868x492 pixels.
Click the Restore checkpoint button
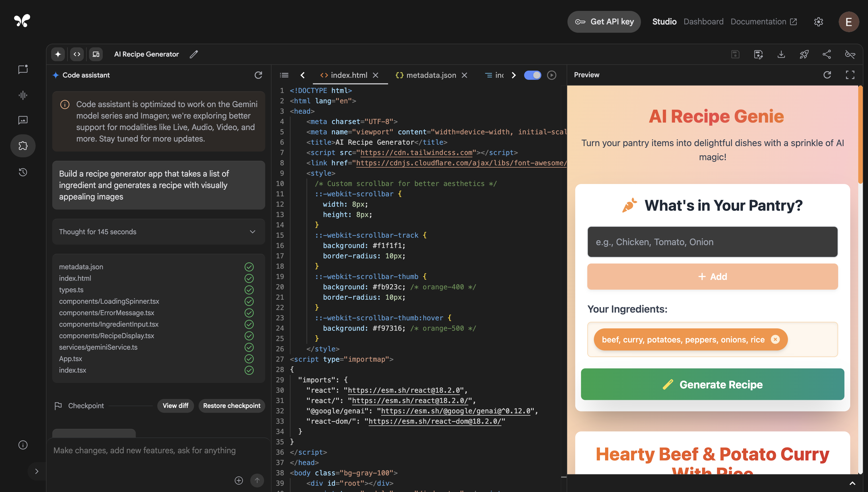232,406
